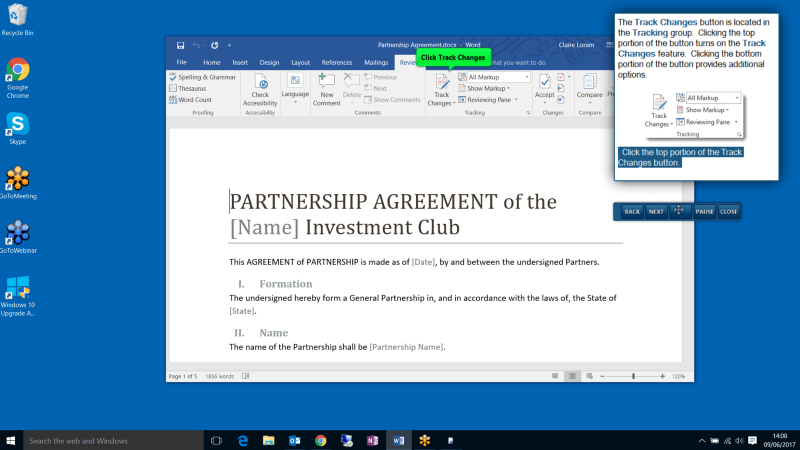800x450 pixels.
Task: Switch to the References tab
Action: point(337,62)
